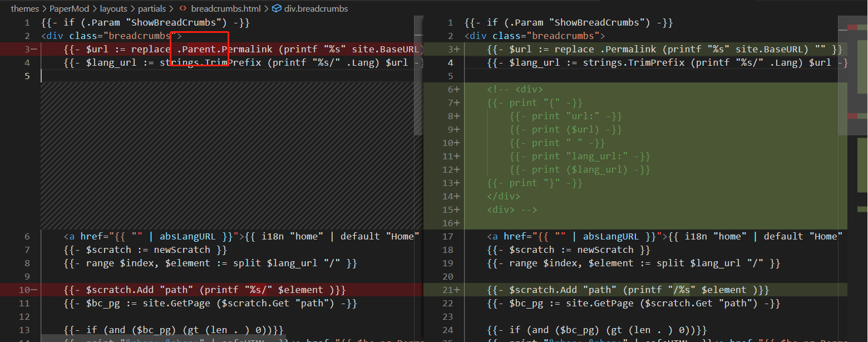Screen dimensions: 868x342
Task: Click the cube symbol icon before div.breadcrumbs
Action: [x=277, y=8]
